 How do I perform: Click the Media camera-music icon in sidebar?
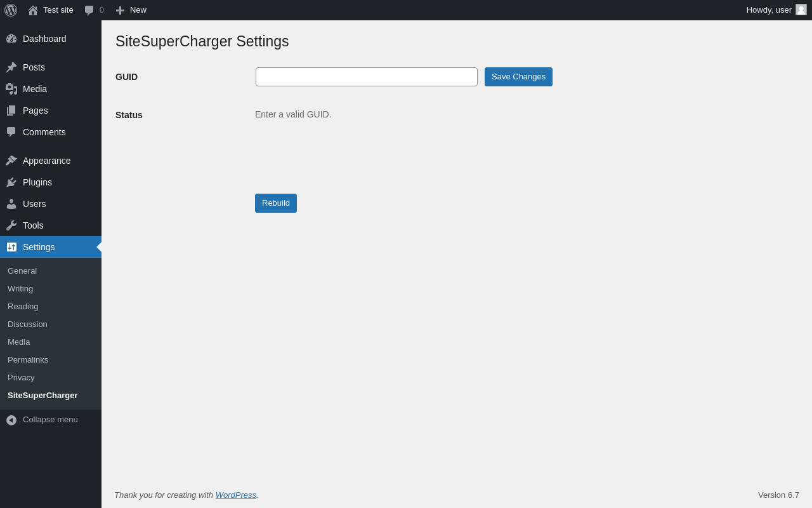pos(11,89)
